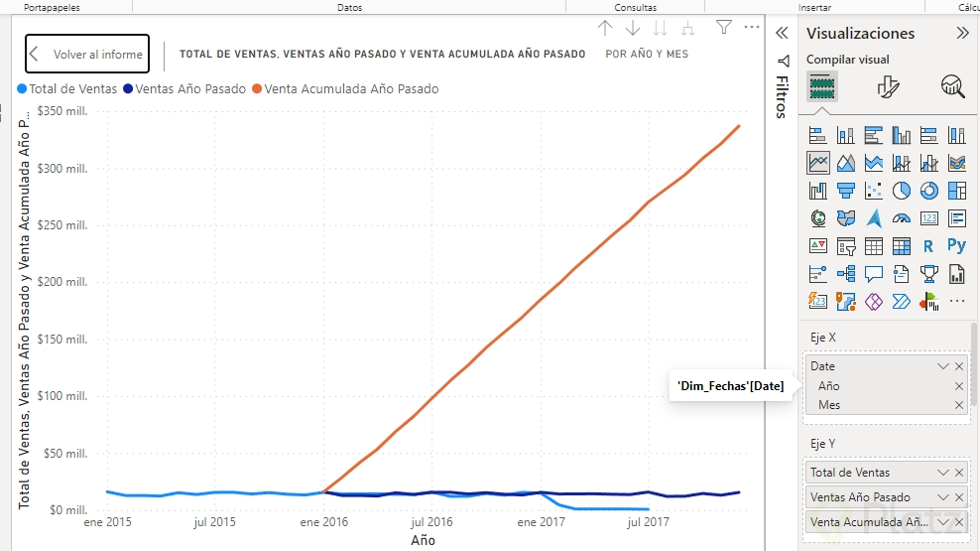Select the R script visual
The width and height of the screenshot is (980, 551).
929,245
